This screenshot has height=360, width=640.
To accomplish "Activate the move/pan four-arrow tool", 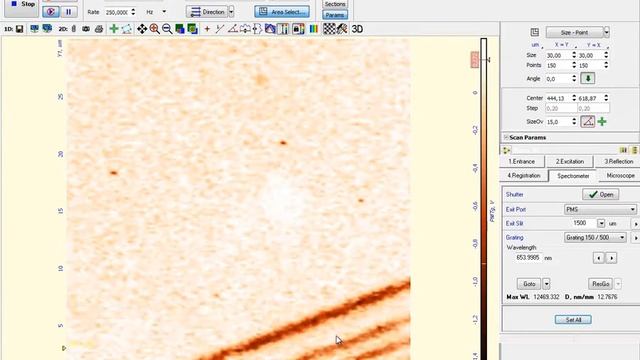I will point(142,29).
